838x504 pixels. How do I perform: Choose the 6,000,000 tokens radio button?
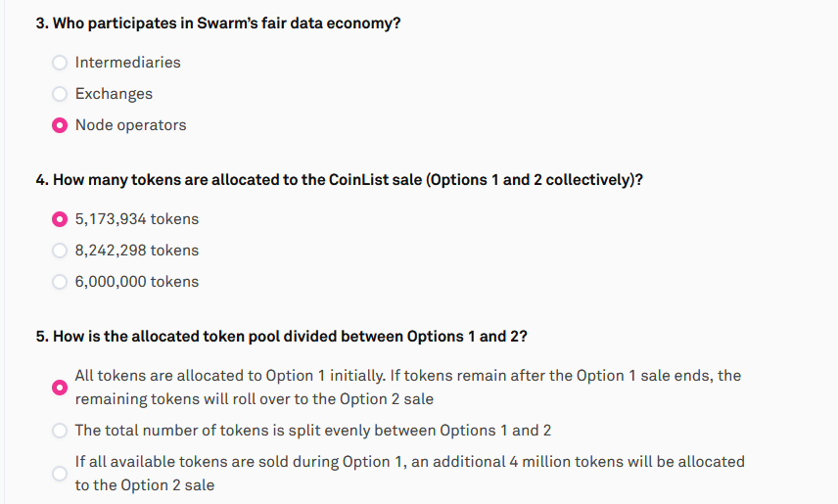[60, 282]
